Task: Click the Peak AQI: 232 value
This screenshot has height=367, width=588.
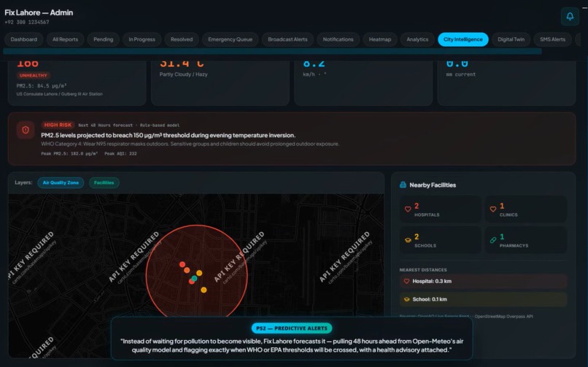Action: (120, 154)
